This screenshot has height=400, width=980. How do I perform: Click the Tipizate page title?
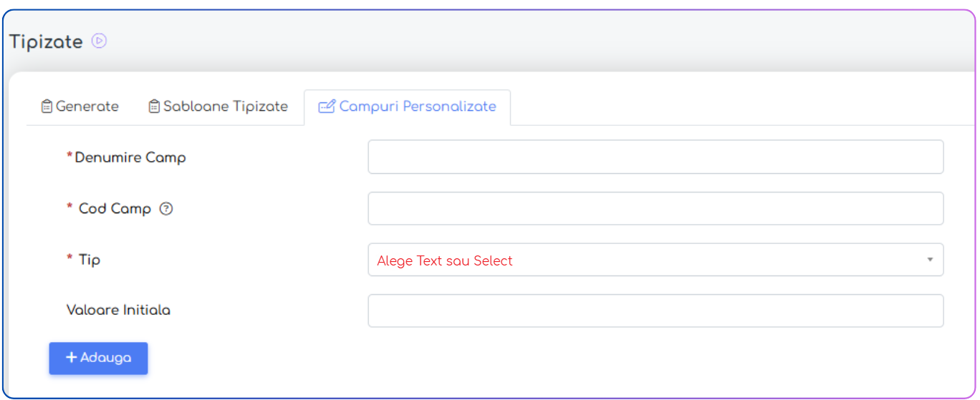point(47,42)
